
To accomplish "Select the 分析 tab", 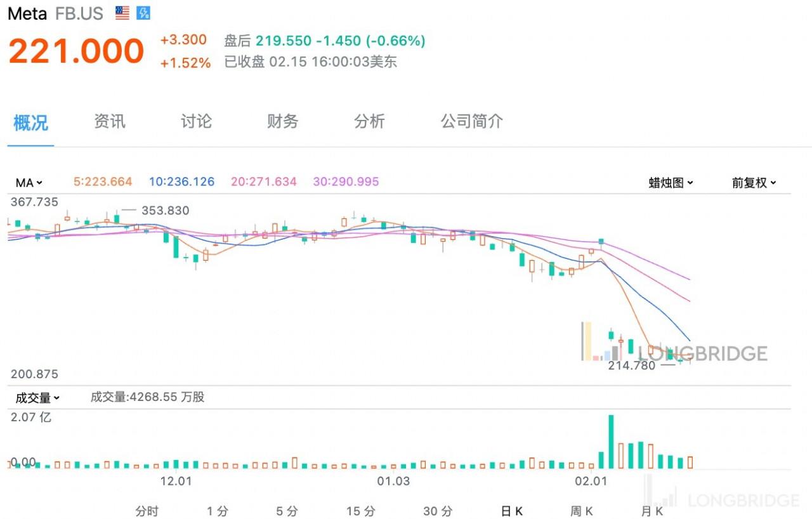I will coord(369,121).
